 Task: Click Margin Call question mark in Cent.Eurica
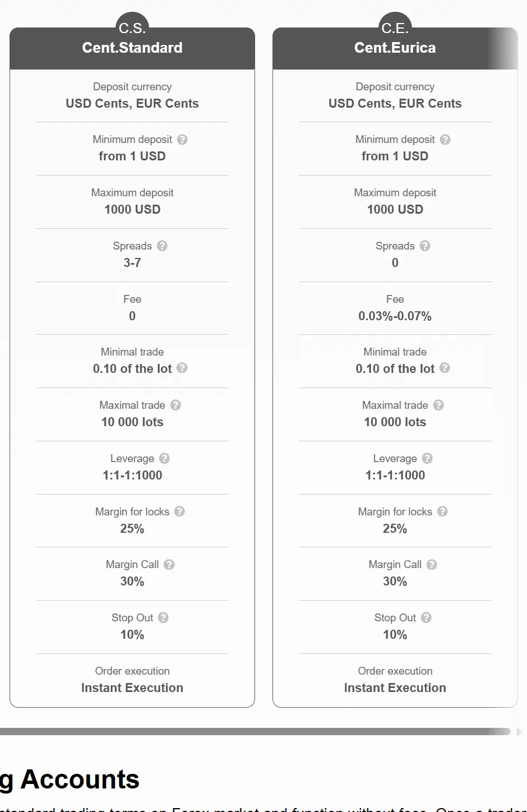pos(432,565)
